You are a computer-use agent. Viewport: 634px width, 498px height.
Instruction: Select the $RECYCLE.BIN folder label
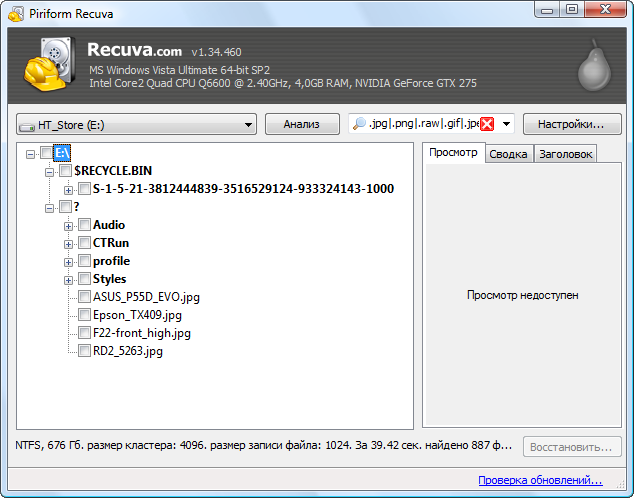[113, 171]
